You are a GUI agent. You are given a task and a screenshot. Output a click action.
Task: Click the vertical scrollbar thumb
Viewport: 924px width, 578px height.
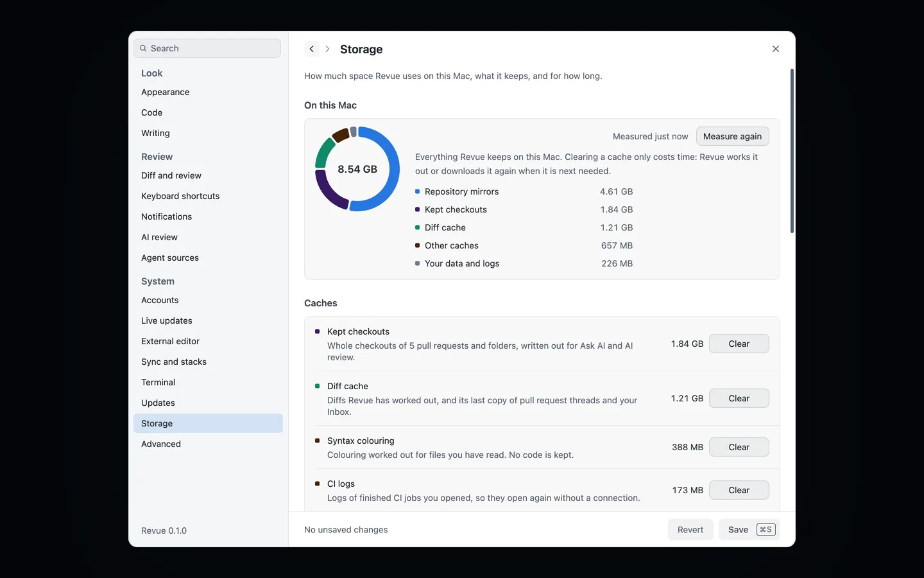pyautogui.click(x=792, y=151)
